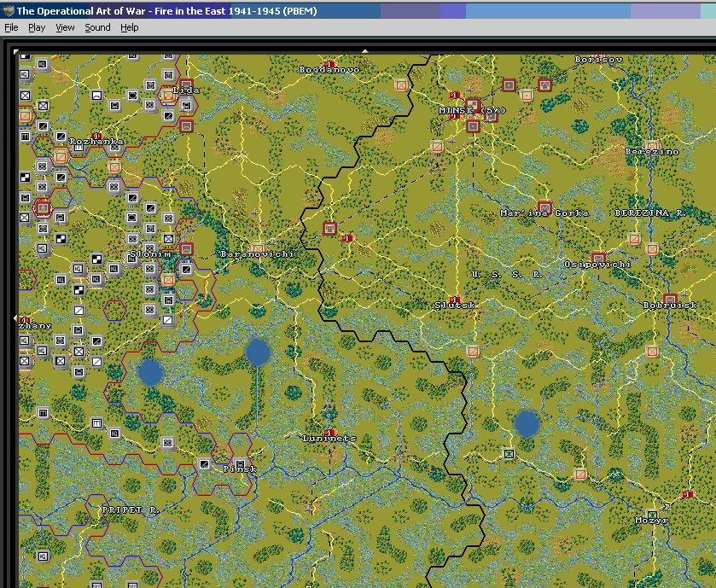Open the View menu

click(65, 28)
